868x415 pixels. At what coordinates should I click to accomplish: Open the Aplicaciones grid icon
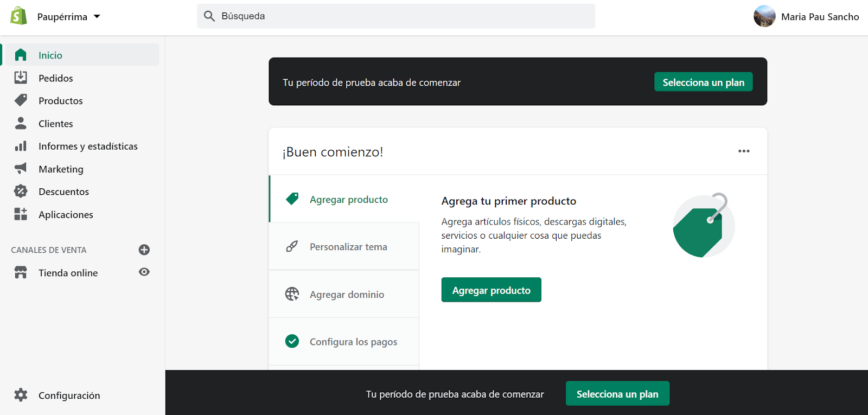[x=21, y=214]
